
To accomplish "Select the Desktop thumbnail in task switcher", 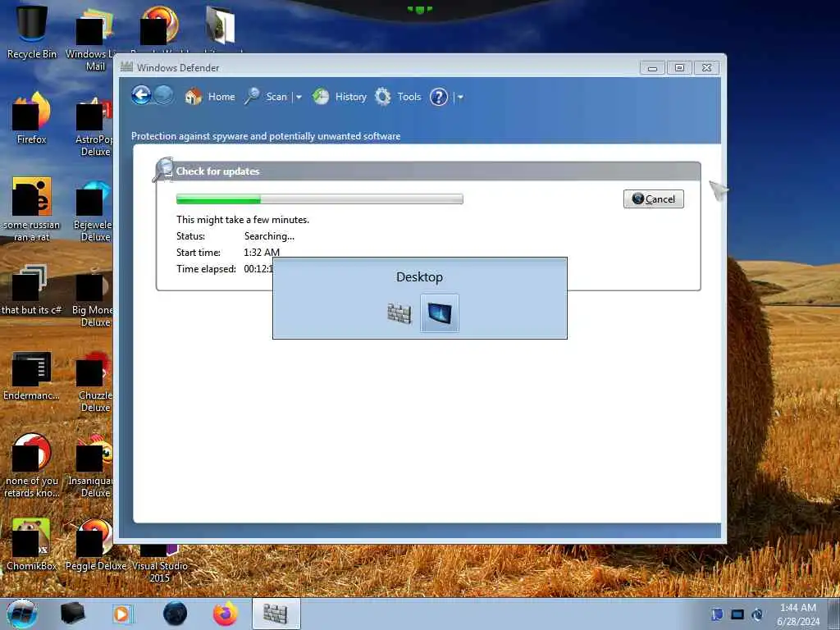I will coord(440,313).
